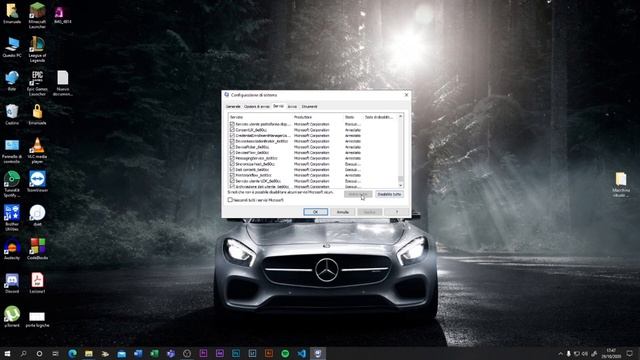The width and height of the screenshot is (640, 360).
Task: Select the TuneKit Spotify desktop shortcut
Action: coord(12,184)
